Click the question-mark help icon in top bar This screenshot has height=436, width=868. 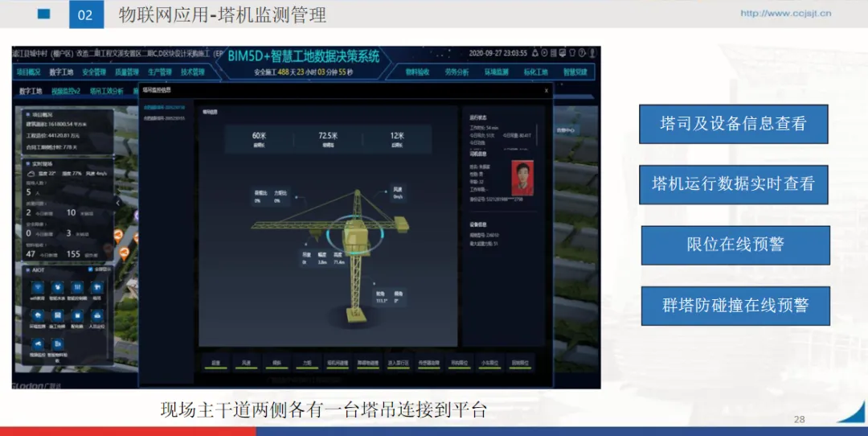click(582, 53)
